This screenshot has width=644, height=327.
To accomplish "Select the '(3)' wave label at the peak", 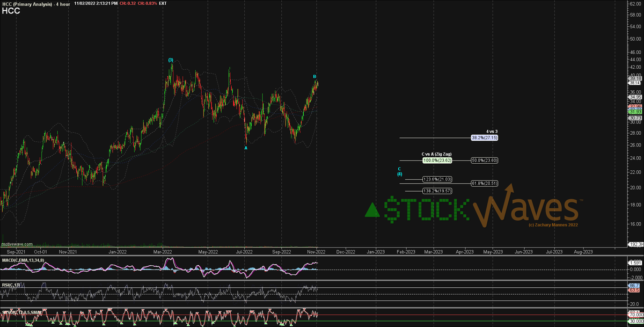I will click(x=171, y=60).
